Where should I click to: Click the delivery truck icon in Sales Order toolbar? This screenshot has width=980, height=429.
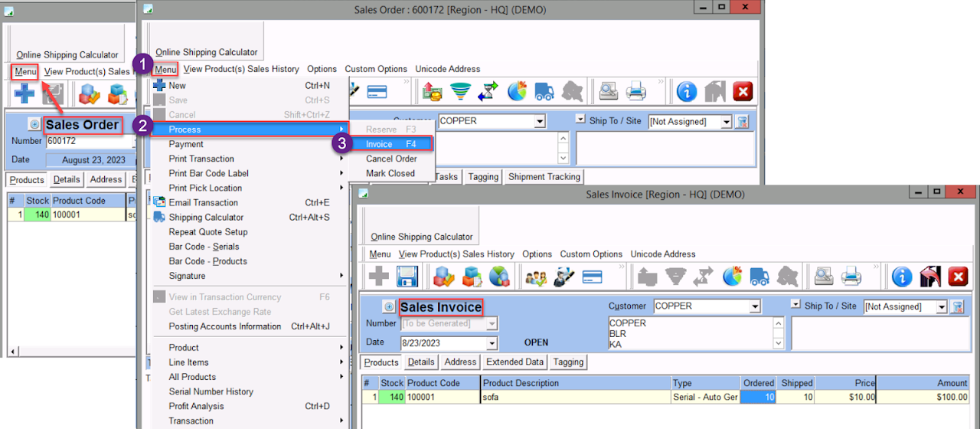pyautogui.click(x=544, y=92)
